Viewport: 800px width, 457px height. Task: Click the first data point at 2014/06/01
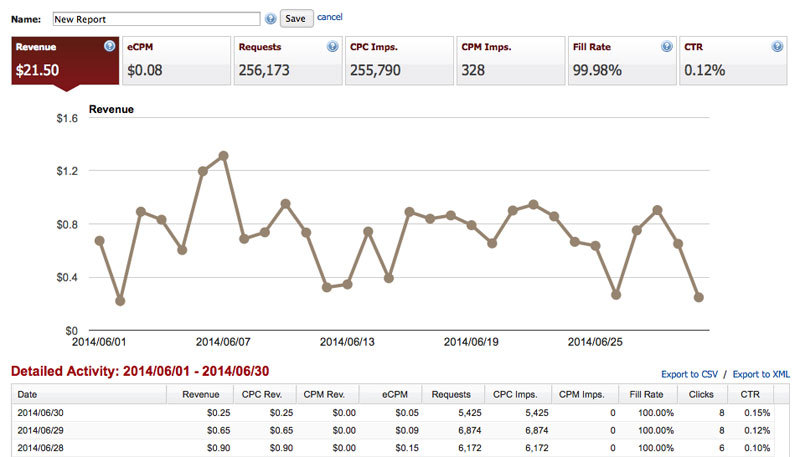point(99,241)
